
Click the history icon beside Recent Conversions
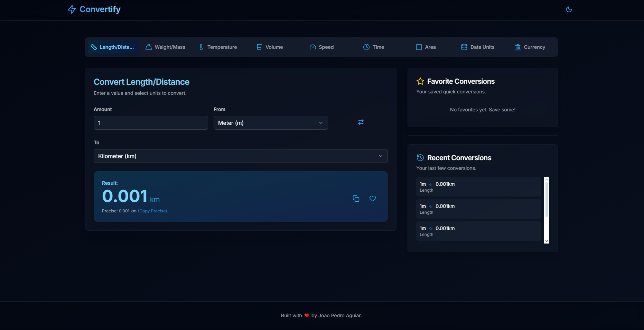coord(420,158)
